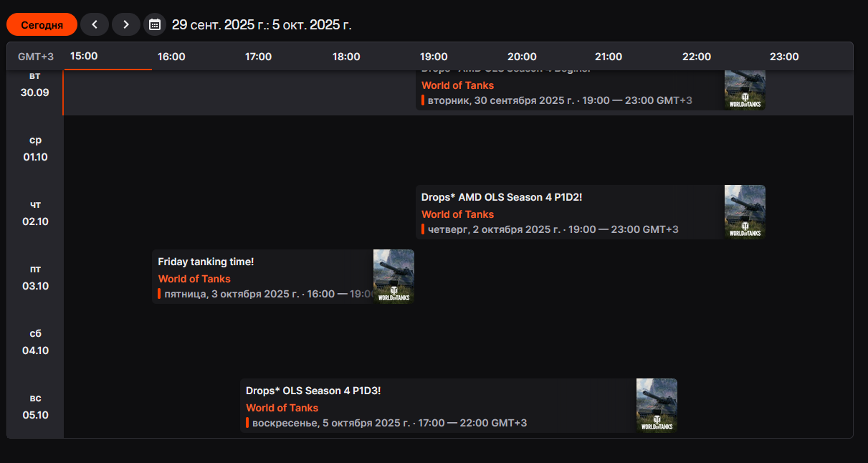Click the 17:00 time column header
This screenshot has width=868, height=463.
pyautogui.click(x=259, y=57)
